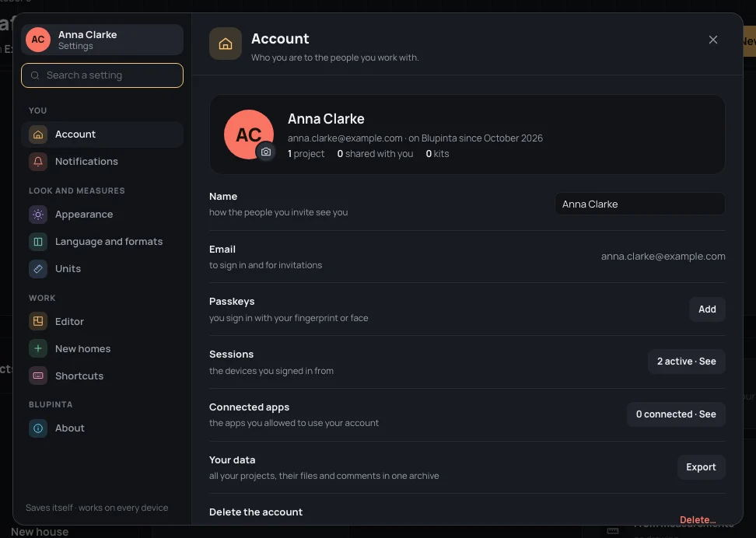756x538 pixels.
Task: See the 0 connected apps
Action: click(x=676, y=414)
